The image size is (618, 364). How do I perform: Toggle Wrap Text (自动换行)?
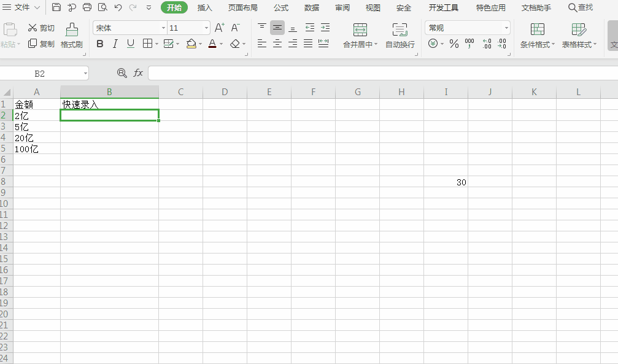coord(400,36)
